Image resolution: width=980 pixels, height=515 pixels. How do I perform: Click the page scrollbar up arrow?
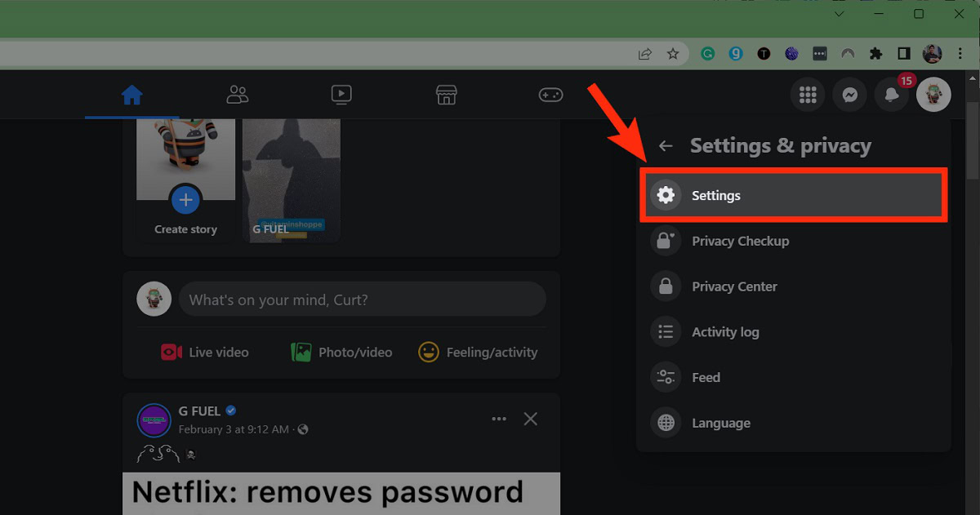pyautogui.click(x=973, y=79)
